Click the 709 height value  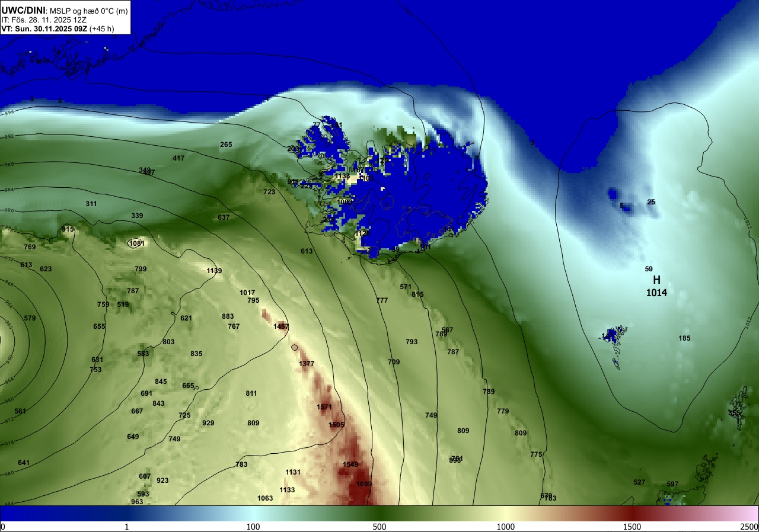point(394,362)
